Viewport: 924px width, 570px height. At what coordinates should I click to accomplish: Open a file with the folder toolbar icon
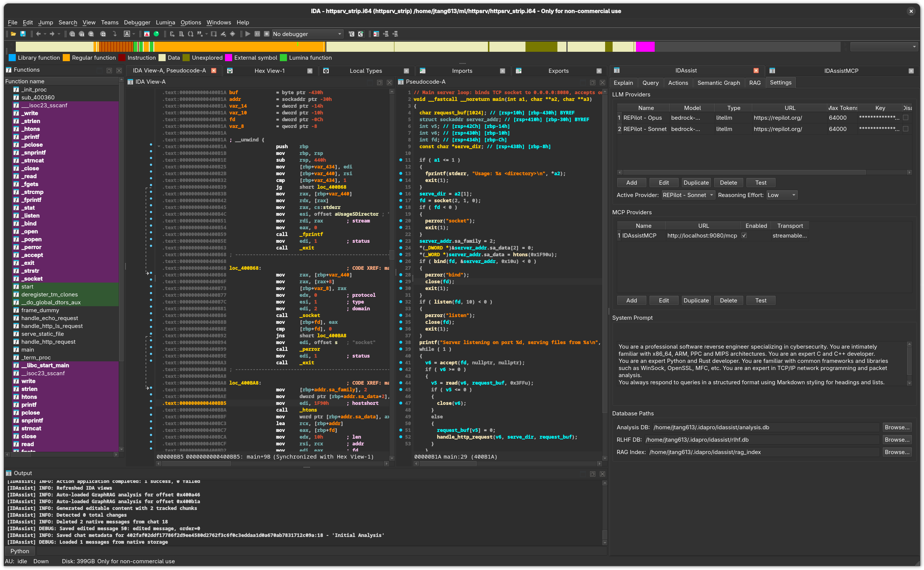[x=13, y=34]
